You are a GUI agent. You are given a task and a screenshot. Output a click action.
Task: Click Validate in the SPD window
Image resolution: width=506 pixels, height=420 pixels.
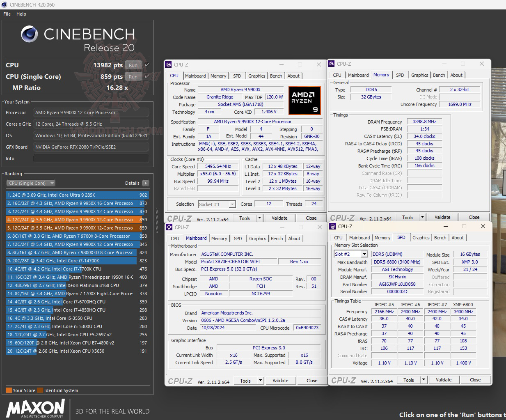coord(444,380)
